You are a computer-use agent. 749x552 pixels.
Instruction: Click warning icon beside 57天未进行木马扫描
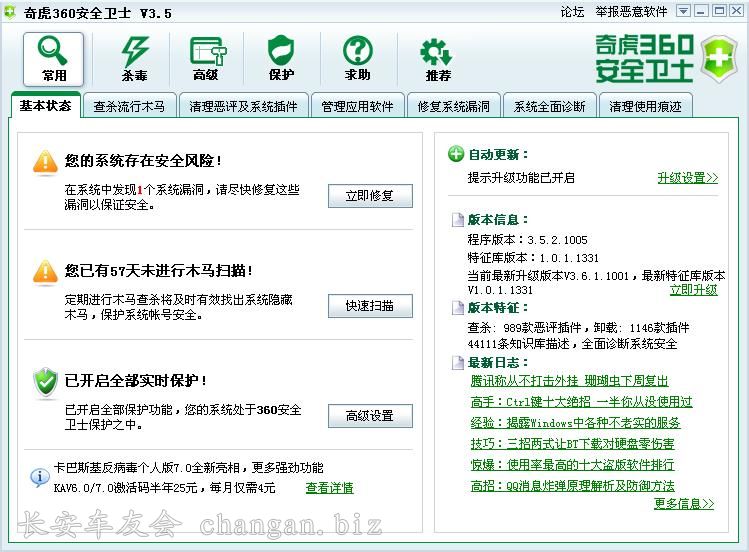point(45,273)
